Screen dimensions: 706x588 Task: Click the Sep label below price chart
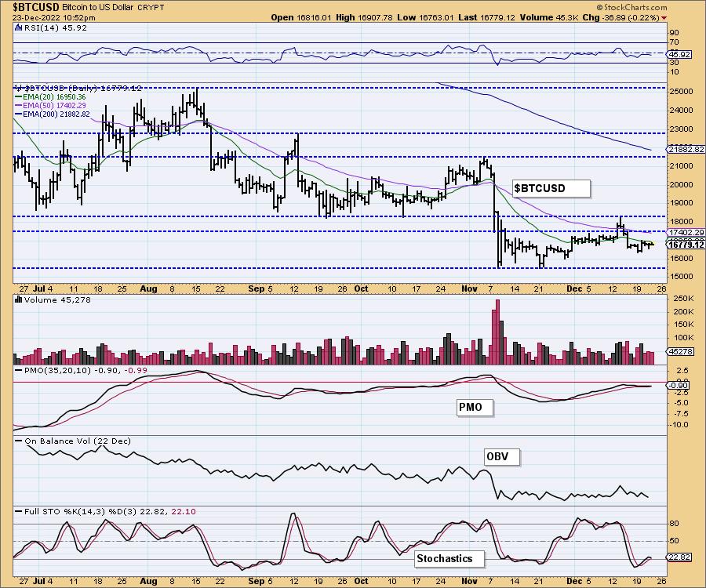click(x=257, y=289)
